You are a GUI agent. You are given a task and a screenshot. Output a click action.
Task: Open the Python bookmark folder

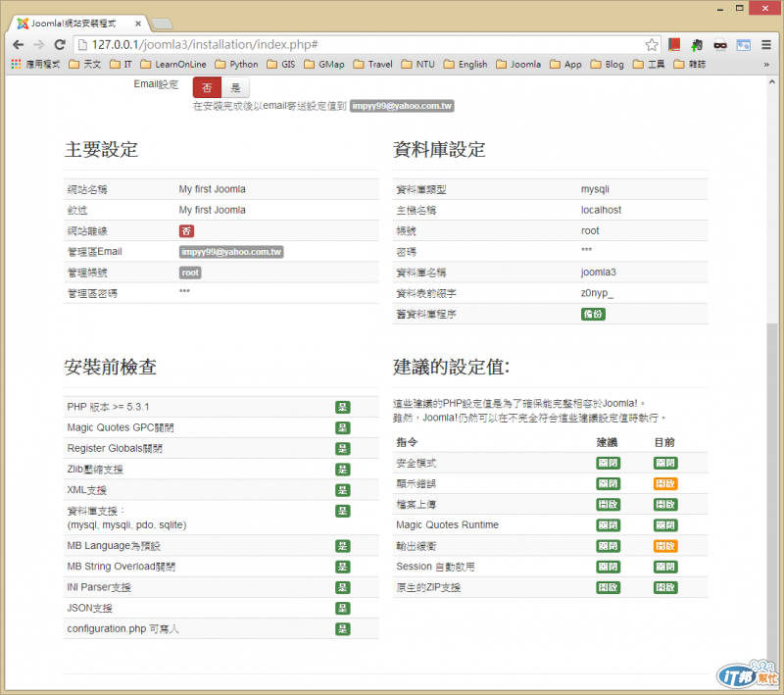(236, 64)
